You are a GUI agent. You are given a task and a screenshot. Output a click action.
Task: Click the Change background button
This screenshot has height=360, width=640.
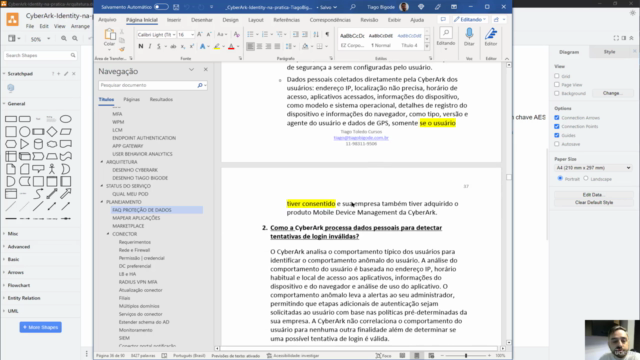tap(612, 93)
